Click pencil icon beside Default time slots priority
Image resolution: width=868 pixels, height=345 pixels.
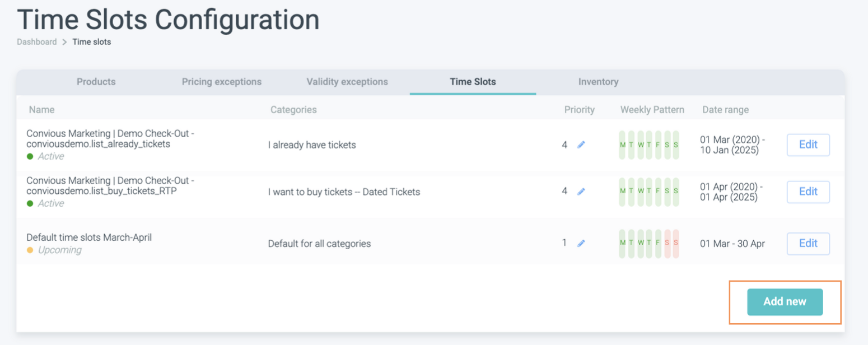pos(581,243)
